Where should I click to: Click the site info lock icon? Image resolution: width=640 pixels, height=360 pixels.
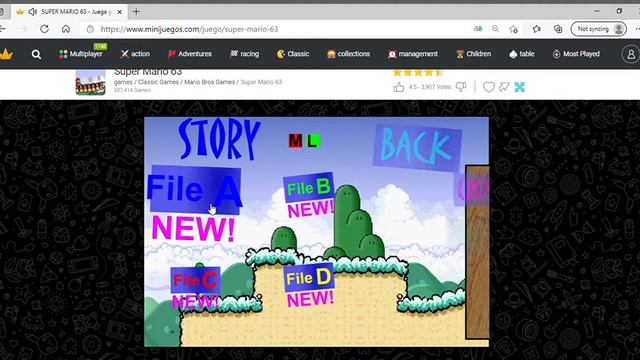coord(90,29)
